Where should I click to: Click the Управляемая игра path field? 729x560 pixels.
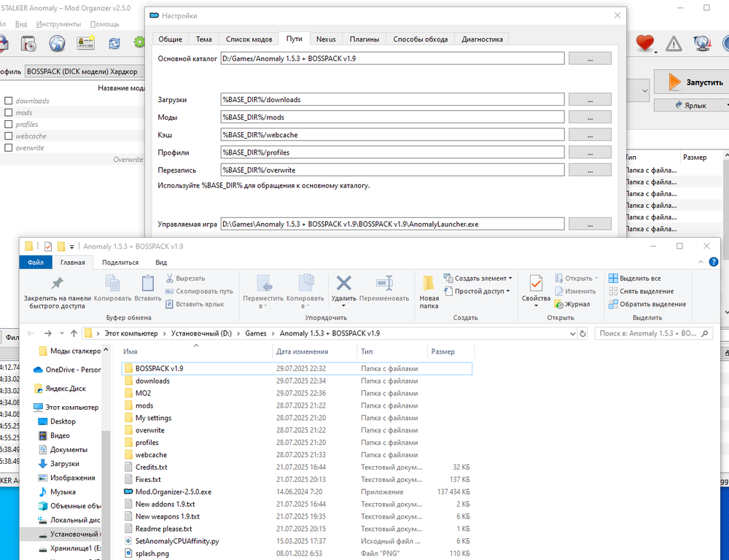pyautogui.click(x=392, y=224)
